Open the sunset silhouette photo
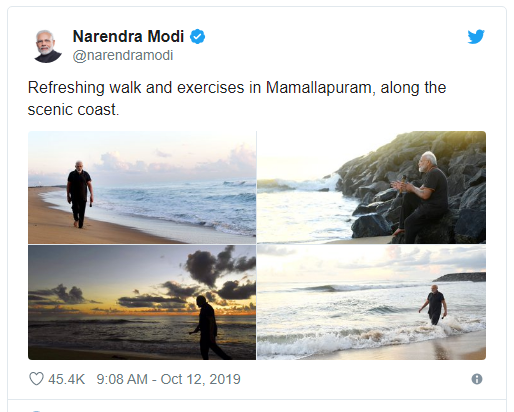This screenshot has height=412, width=514. pos(142,302)
